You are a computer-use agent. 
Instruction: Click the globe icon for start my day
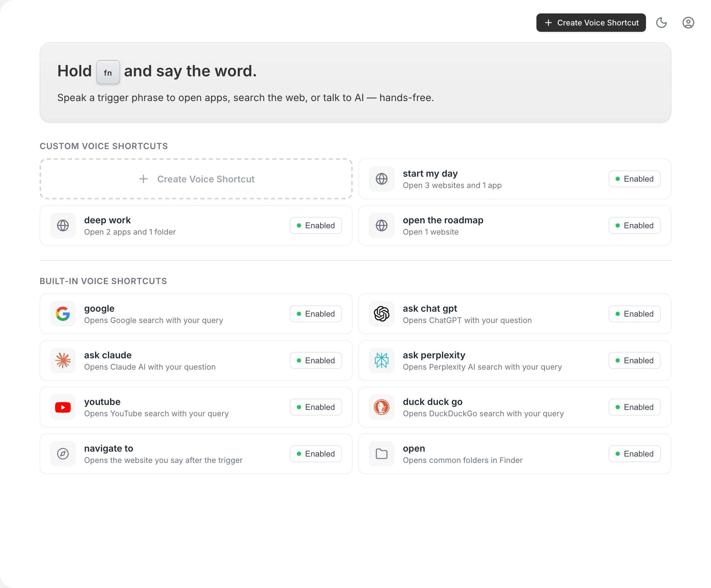coord(382,179)
